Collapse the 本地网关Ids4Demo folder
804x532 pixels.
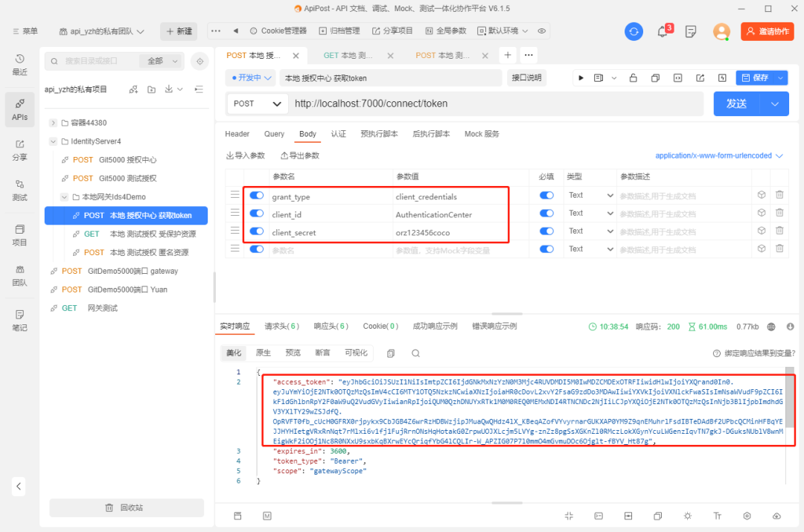tap(64, 197)
